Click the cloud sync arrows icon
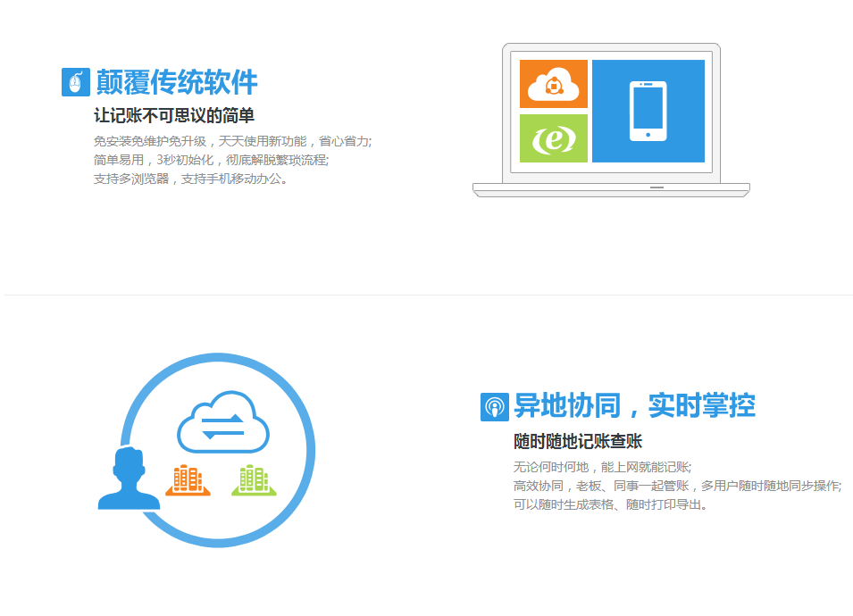This screenshot has width=853, height=616. click(x=223, y=423)
